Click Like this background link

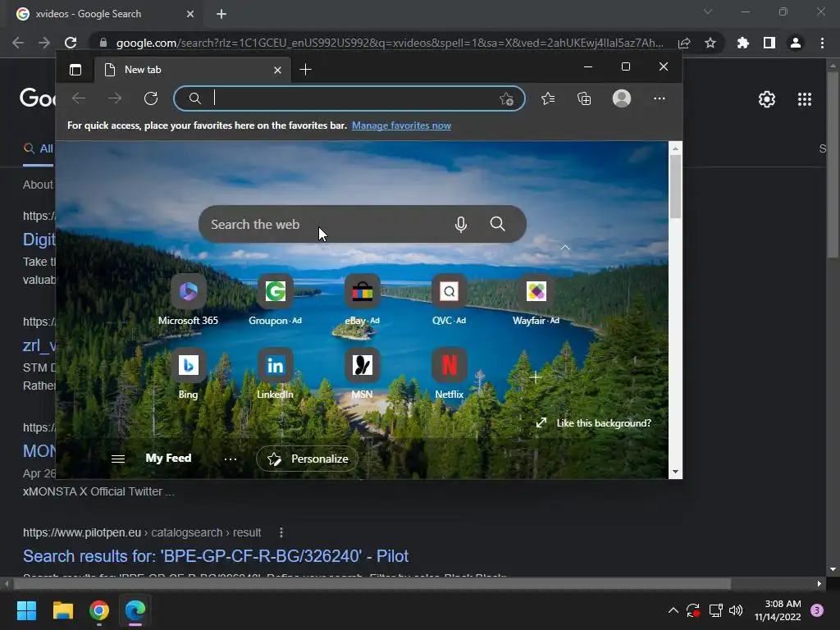point(594,423)
